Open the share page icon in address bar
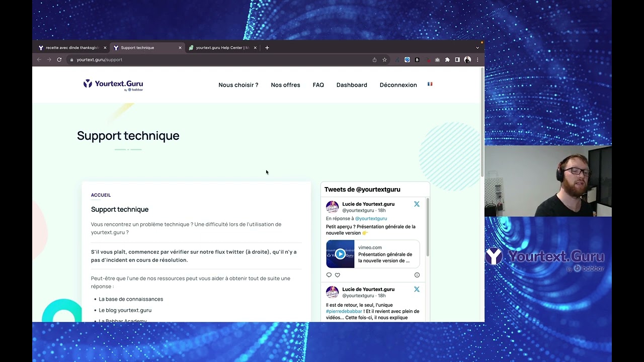Viewport: 644px width, 362px height. pyautogui.click(x=374, y=60)
